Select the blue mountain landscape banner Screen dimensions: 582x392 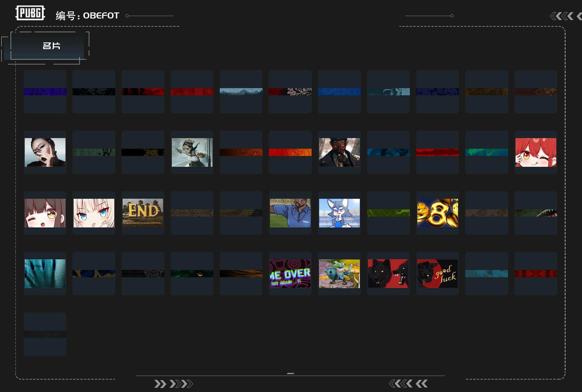[x=241, y=92]
